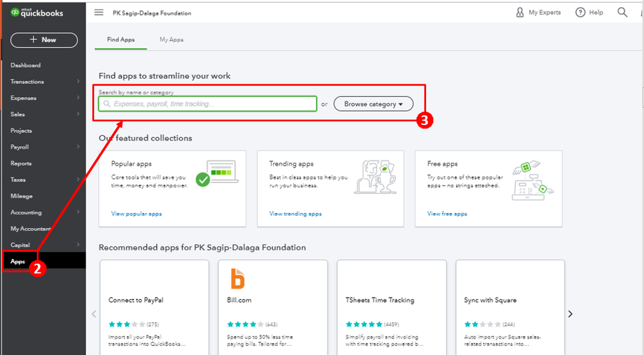Screen dimensions: 644x355
Task: Open Reports in the sidebar
Action: coord(21,164)
